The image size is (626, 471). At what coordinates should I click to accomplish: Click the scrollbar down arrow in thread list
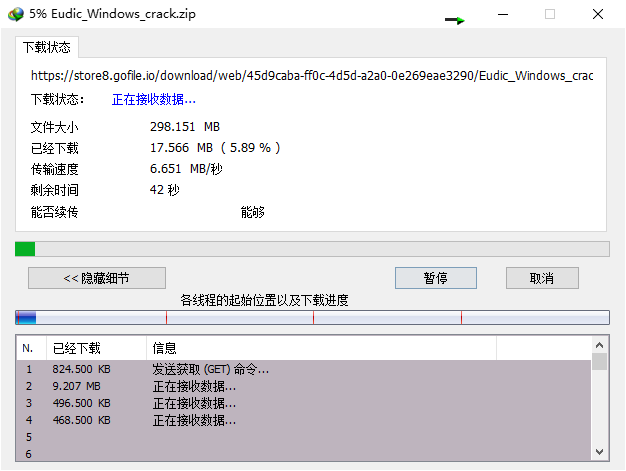[x=599, y=452]
